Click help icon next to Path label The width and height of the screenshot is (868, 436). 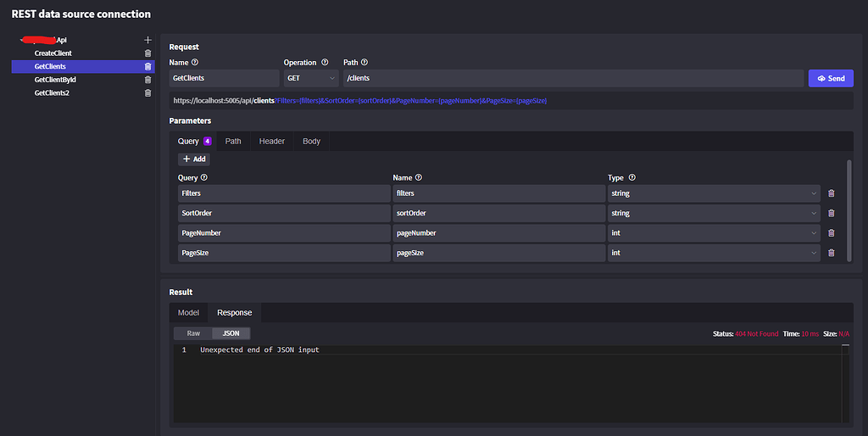tap(364, 62)
